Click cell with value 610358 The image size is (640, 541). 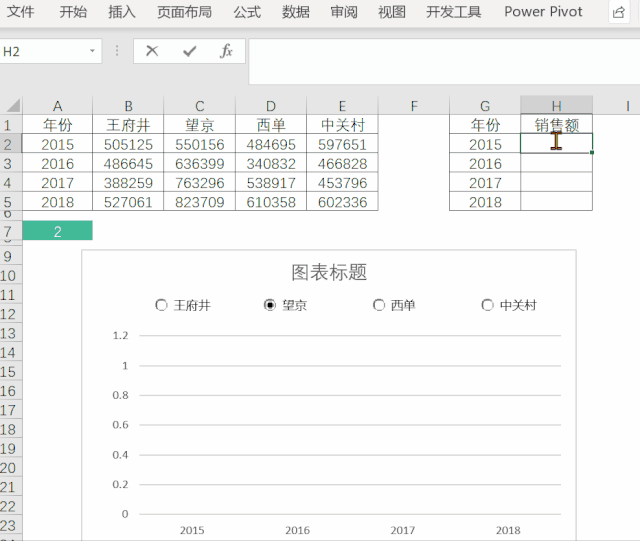(271, 201)
